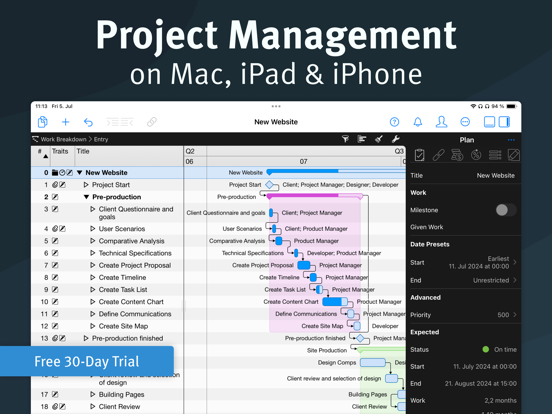Expand Technical Specifications row triangle

tap(93, 253)
